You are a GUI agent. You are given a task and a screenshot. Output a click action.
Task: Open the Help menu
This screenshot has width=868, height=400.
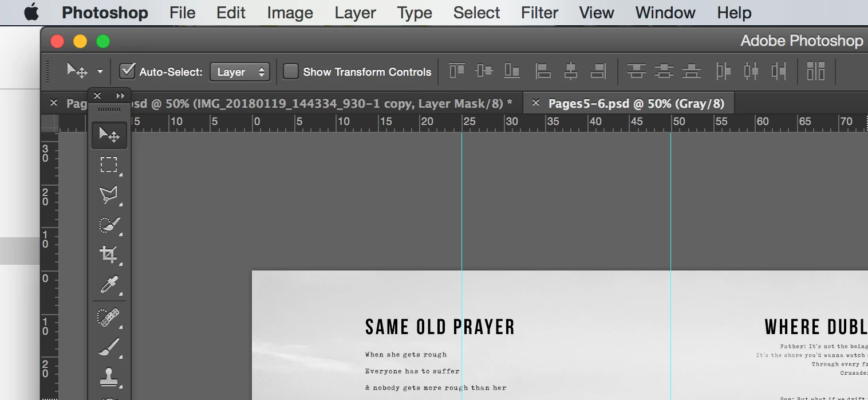tap(735, 13)
